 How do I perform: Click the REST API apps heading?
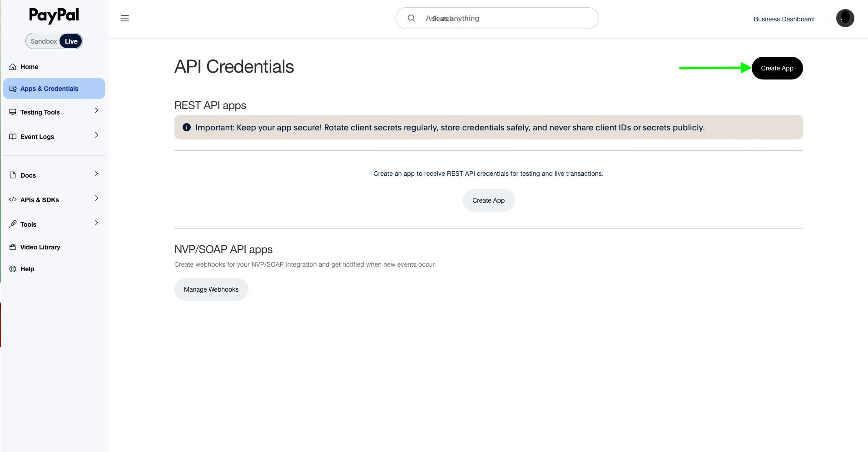pyautogui.click(x=210, y=105)
